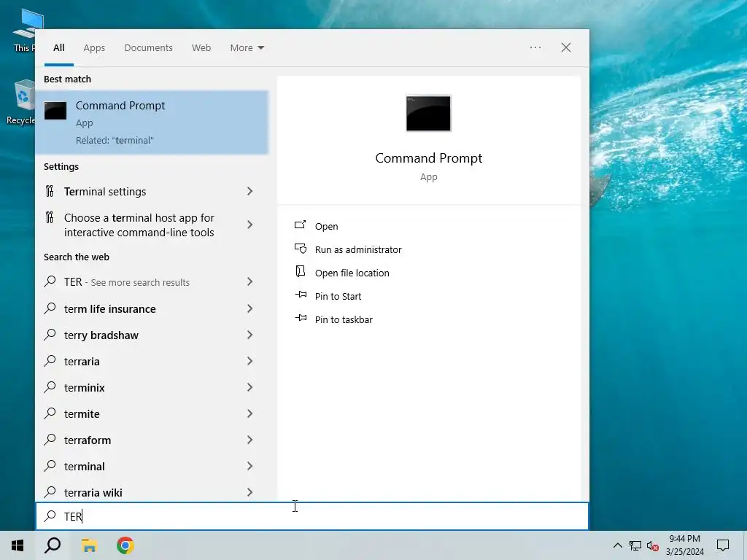747x560 pixels.
Task: Expand the termite suggestion arrow
Action: tap(249, 413)
